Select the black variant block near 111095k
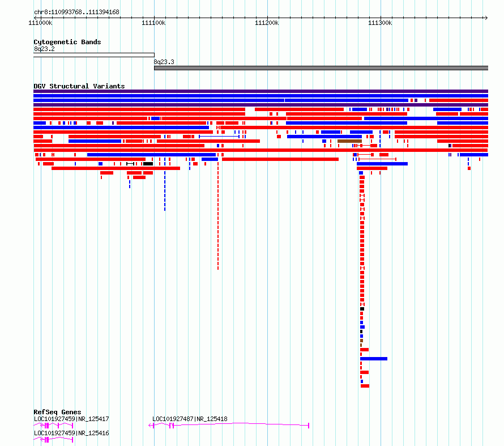This screenshot has width=504, height=446. pos(148,164)
